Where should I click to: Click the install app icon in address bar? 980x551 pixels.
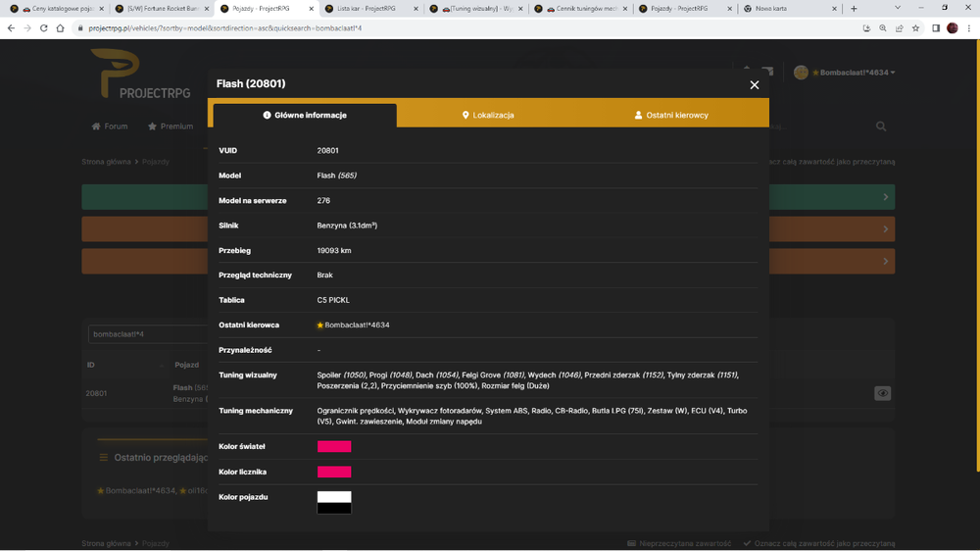tap(867, 28)
